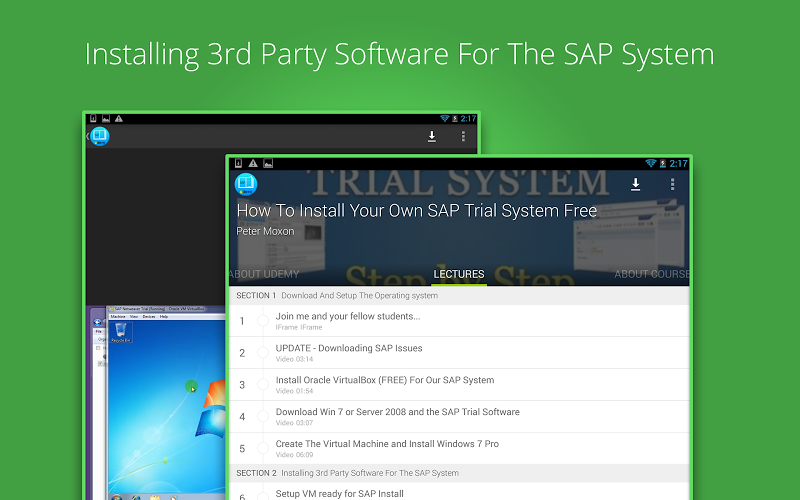The image size is (800, 500).
Task: Tap the Udemy back icon in the back window
Action: [x=98, y=136]
